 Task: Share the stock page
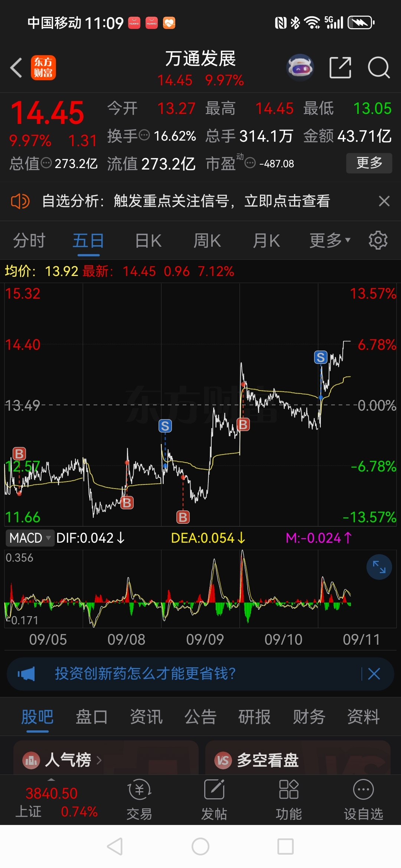[x=340, y=68]
